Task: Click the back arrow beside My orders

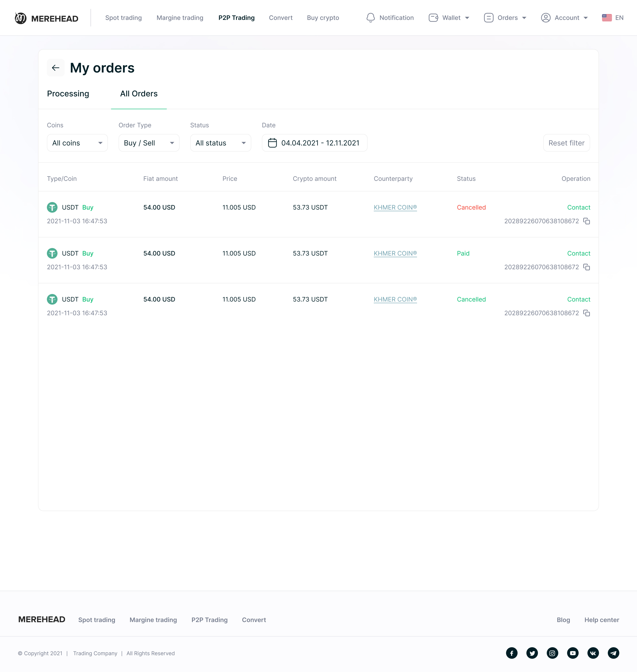Action: click(56, 68)
